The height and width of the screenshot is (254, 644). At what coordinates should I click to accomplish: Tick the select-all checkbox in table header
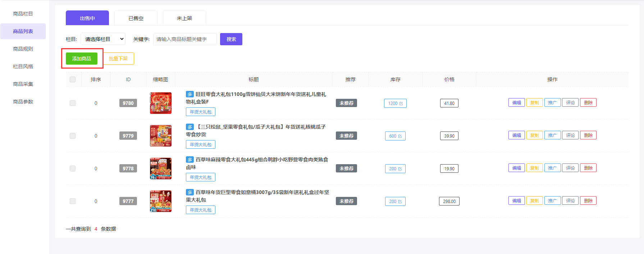click(73, 79)
